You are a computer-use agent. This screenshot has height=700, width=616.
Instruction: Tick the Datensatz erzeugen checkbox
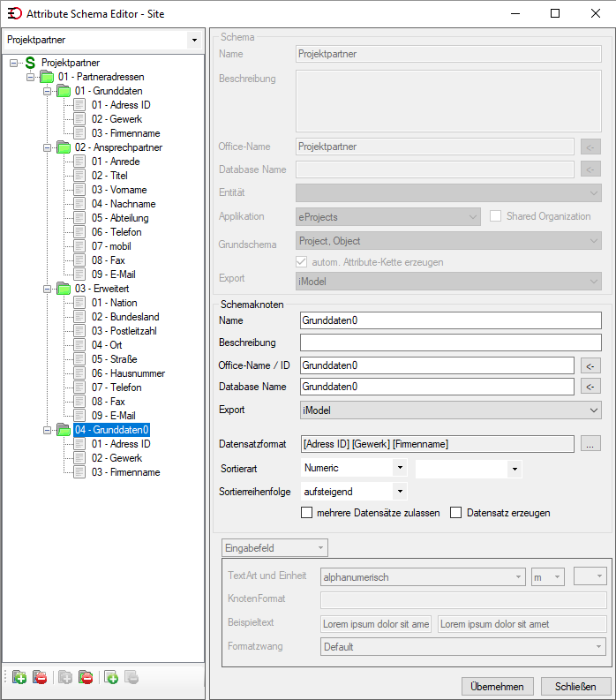455,513
